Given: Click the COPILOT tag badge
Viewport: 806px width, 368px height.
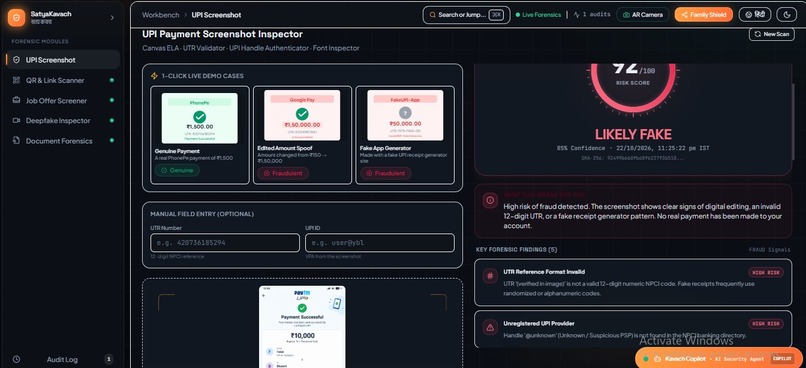Looking at the screenshot, I should click(781, 359).
